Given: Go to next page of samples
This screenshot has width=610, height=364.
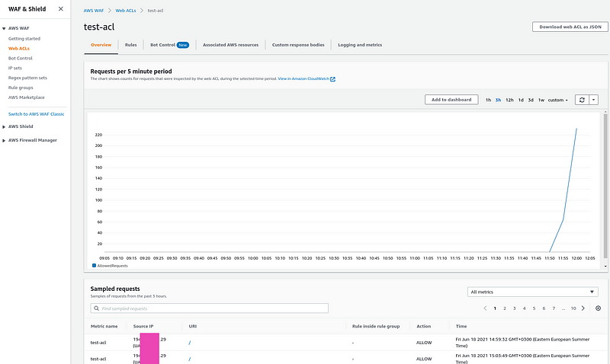Looking at the screenshot, I should pos(583,308).
